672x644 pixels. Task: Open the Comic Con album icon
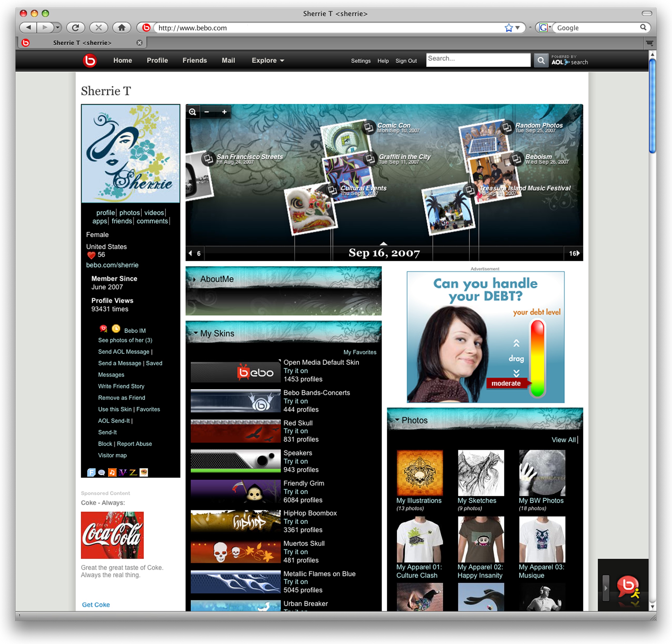[x=369, y=128]
